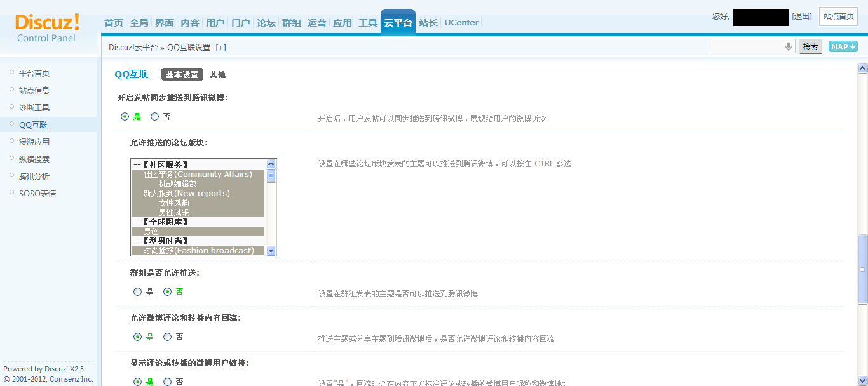Select 新人报到(New reports) in forum list

coord(198,193)
